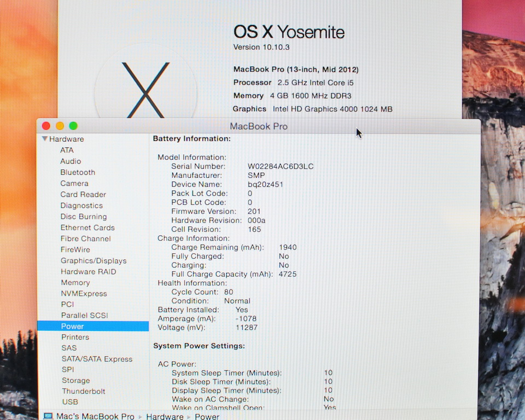The image size is (525, 420).
Task: Open the Camera section
Action: click(74, 183)
